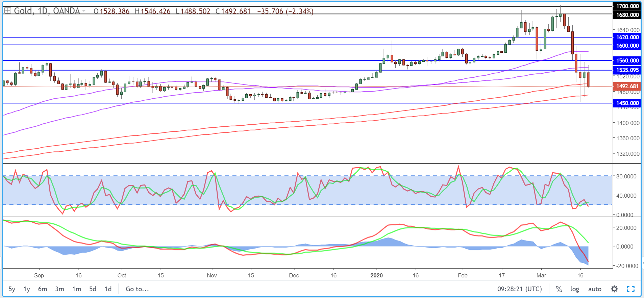Click the high price H1546.426 value
The width and height of the screenshot is (644, 298).
[153, 11]
